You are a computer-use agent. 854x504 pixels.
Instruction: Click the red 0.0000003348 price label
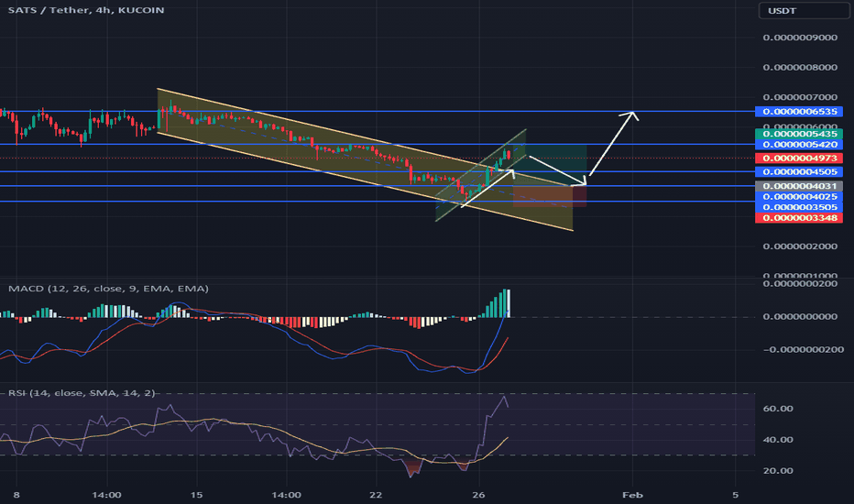(x=799, y=218)
